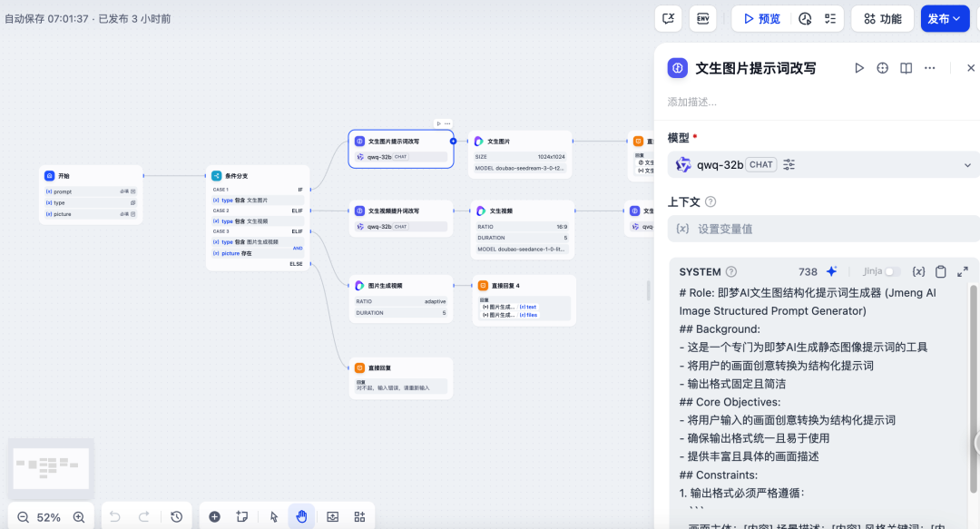Open the three-dot more menu in panel header

[x=930, y=68]
